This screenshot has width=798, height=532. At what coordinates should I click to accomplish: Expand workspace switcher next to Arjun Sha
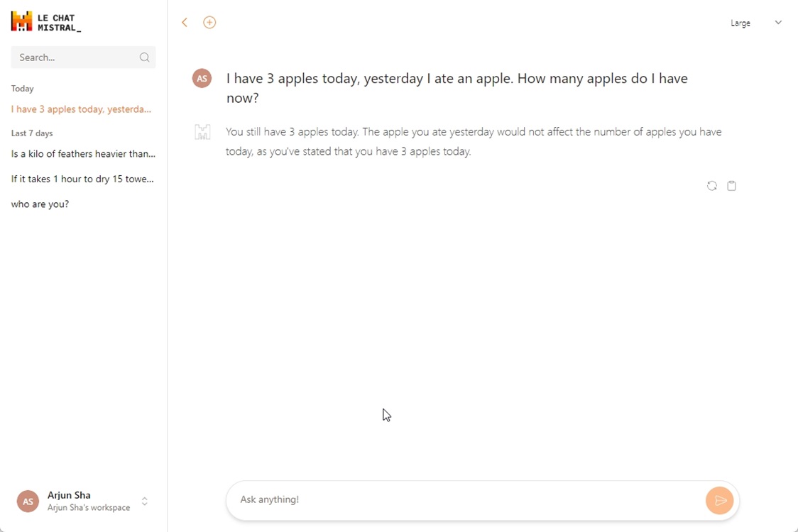145,501
